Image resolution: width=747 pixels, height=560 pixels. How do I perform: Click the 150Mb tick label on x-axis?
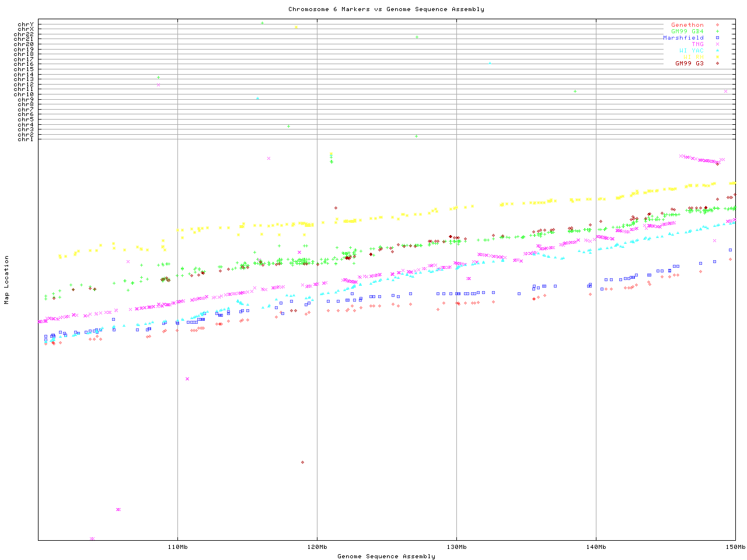[735, 547]
